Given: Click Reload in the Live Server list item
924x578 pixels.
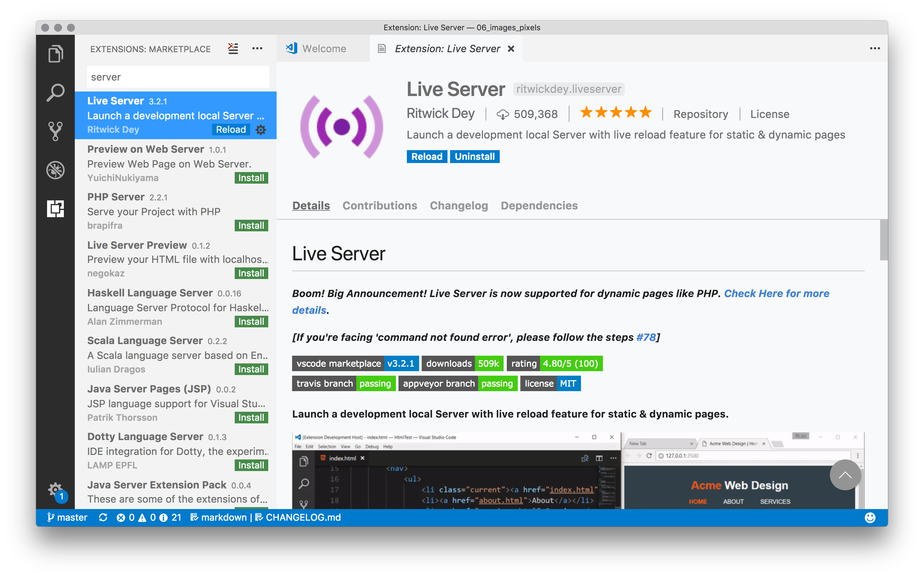Looking at the screenshot, I should pos(231,130).
